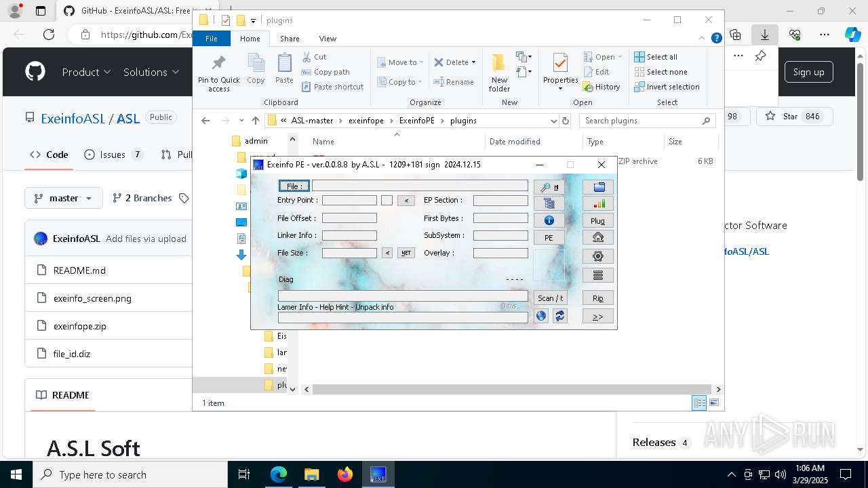Open Exeinfo PE options gear icon
This screenshot has width=868, height=488.
[x=598, y=256]
